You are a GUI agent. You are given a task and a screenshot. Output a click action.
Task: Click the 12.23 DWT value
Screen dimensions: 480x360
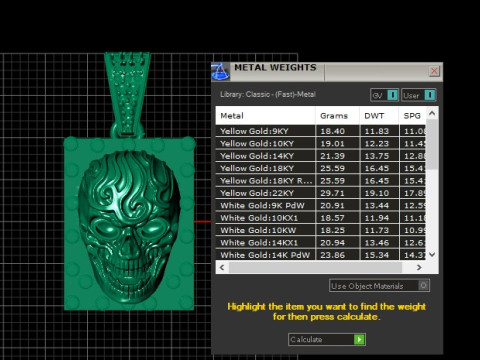coord(377,144)
